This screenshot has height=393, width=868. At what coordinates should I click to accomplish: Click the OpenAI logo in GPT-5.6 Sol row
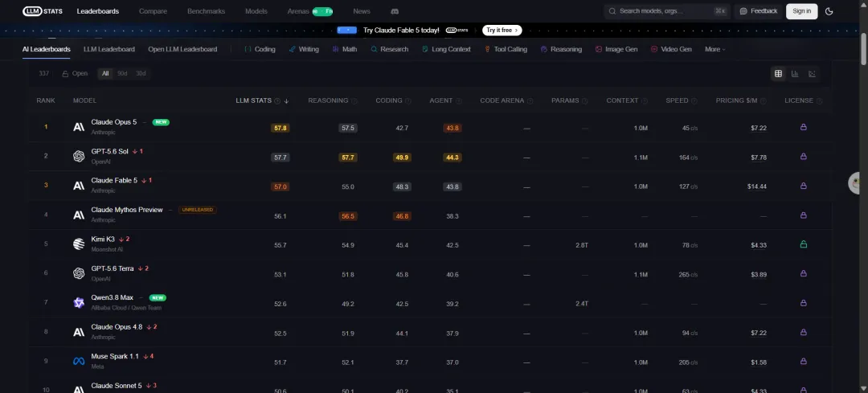(79, 157)
